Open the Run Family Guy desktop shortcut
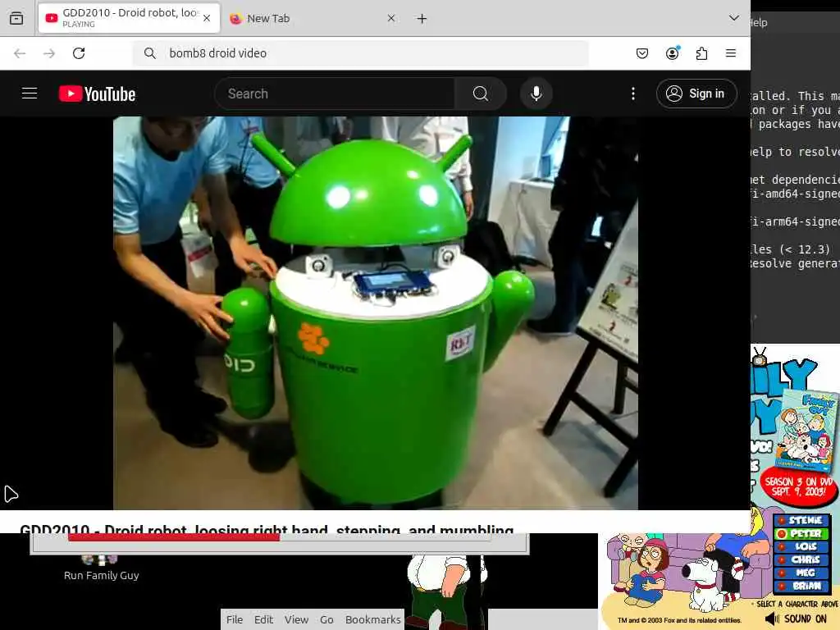The width and height of the screenshot is (840, 630). tap(101, 568)
